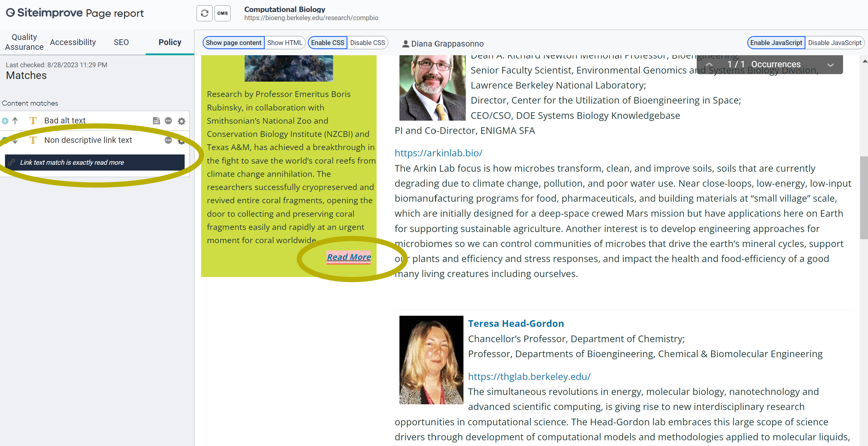Click the user icon beside Diana Grappasonno
The height and width of the screenshot is (446, 868).
(x=405, y=44)
